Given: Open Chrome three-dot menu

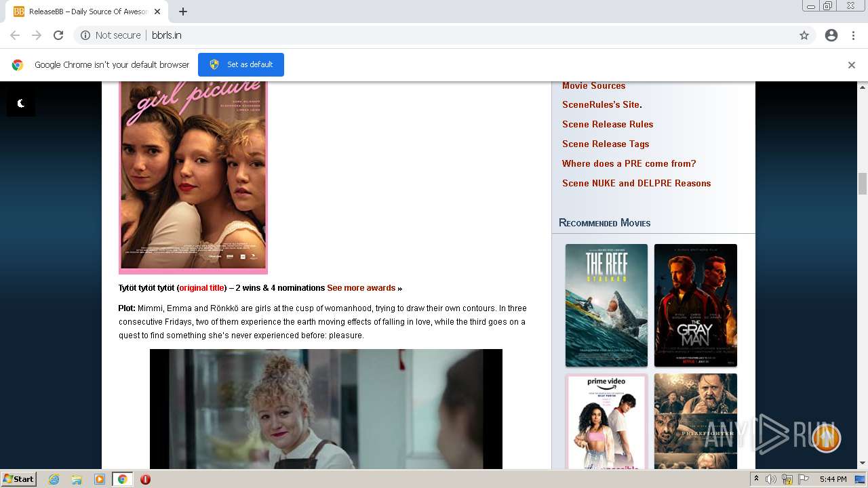Looking at the screenshot, I should (853, 35).
